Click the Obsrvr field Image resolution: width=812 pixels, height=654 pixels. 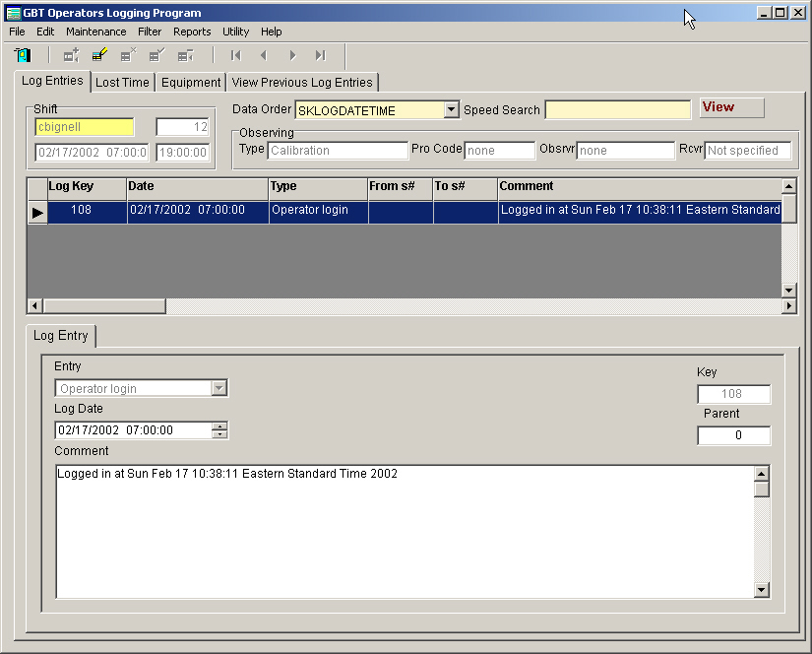point(626,151)
